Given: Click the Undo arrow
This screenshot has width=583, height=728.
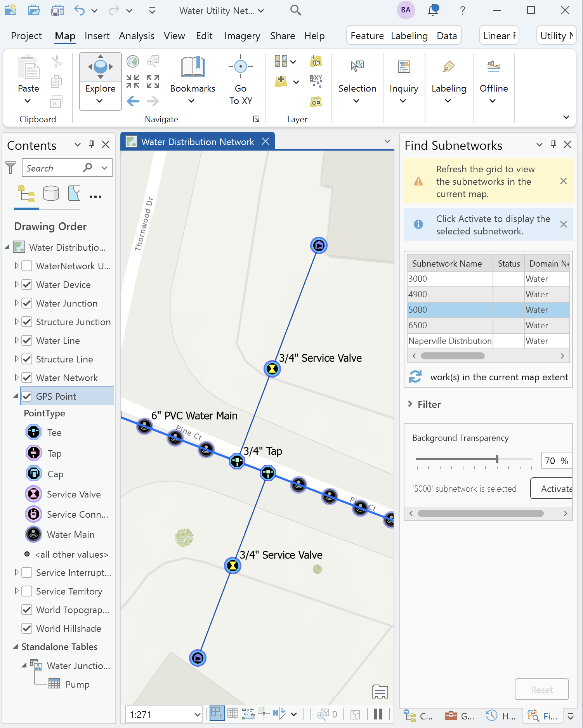Looking at the screenshot, I should coord(79,10).
